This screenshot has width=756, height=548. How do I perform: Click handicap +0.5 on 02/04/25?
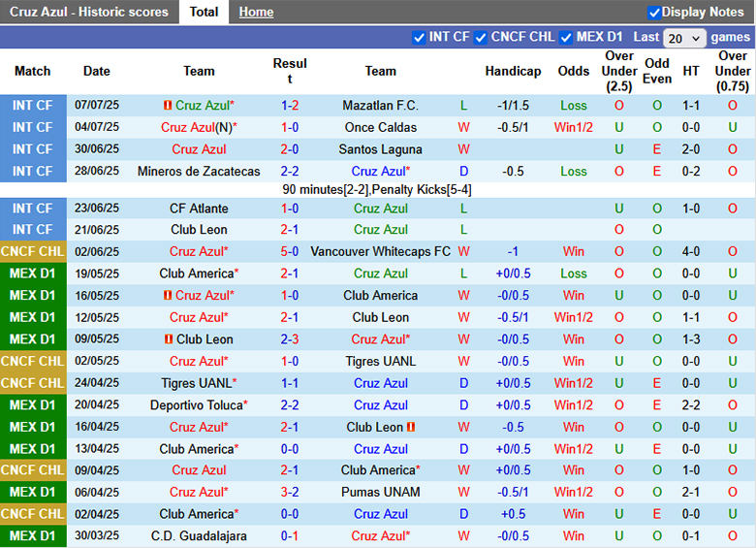(513, 514)
